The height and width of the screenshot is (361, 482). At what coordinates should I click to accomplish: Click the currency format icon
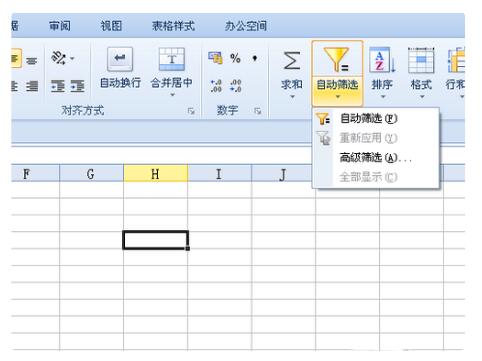coord(215,58)
